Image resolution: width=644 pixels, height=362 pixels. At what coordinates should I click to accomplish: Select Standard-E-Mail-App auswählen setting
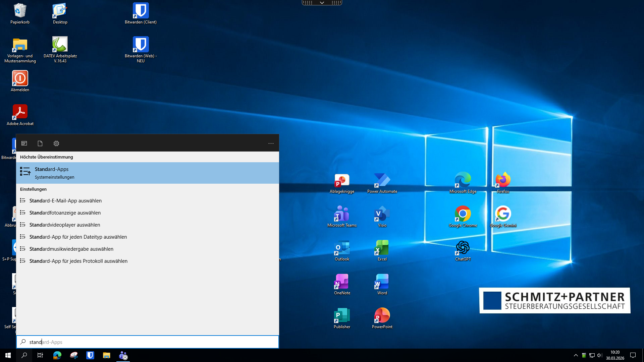click(x=65, y=201)
